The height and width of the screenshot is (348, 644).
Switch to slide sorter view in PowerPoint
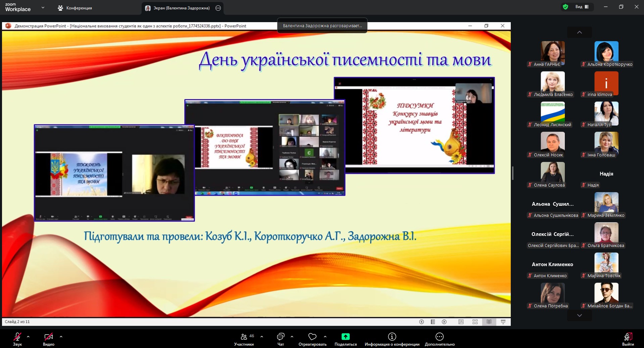tap(475, 322)
